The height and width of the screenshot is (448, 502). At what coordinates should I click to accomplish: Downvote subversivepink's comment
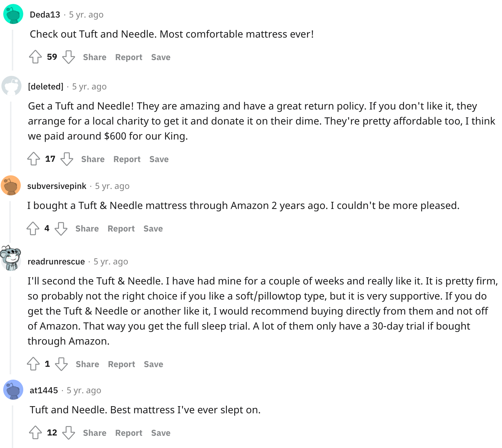[61, 228]
